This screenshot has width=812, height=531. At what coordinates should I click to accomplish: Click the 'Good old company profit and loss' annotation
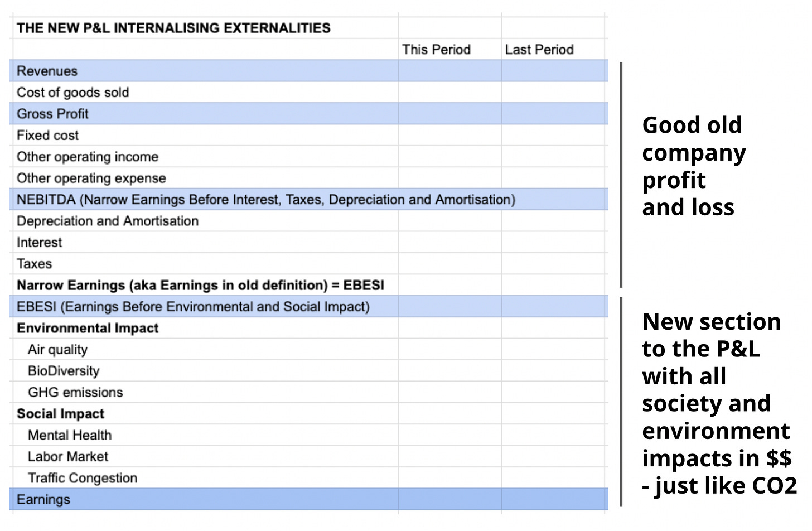tap(693, 166)
